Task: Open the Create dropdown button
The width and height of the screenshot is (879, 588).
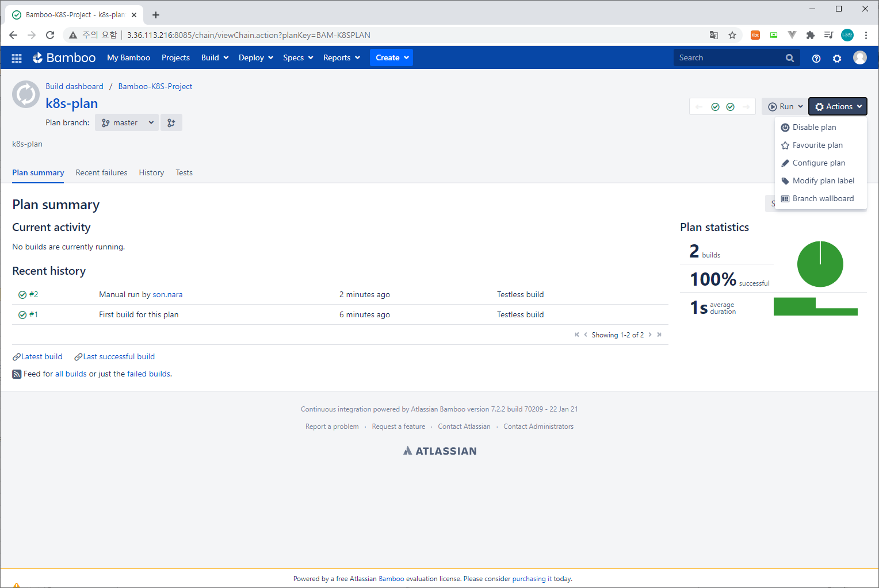Action: click(391, 57)
